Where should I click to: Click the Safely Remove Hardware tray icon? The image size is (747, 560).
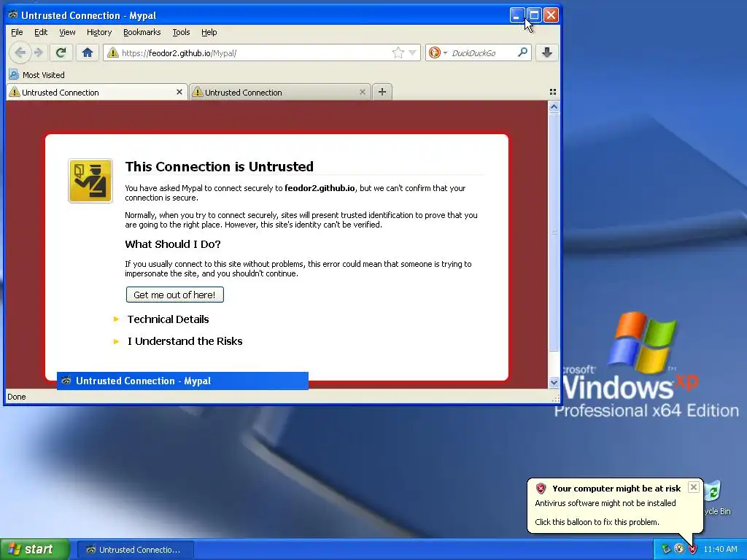666,550
